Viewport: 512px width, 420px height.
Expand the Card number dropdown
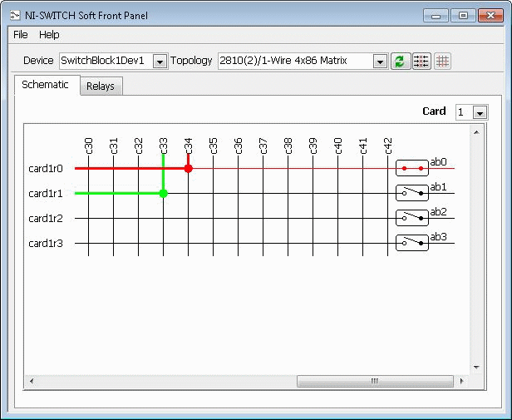click(480, 112)
